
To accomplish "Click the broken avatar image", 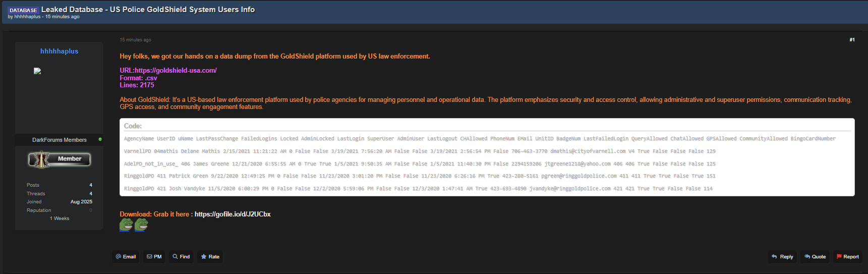I will 37,71.
